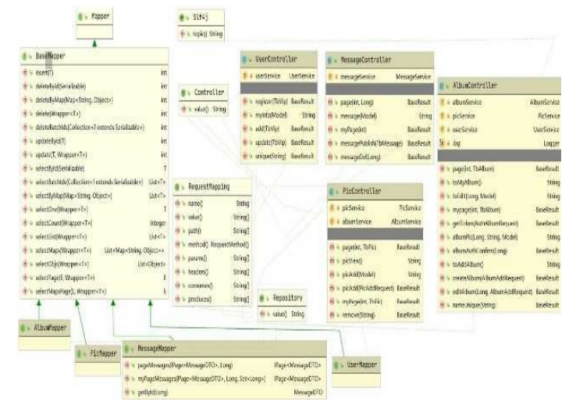
Task: Select the deleteBatchIds method row in BaseMapper
Action: coord(94,128)
